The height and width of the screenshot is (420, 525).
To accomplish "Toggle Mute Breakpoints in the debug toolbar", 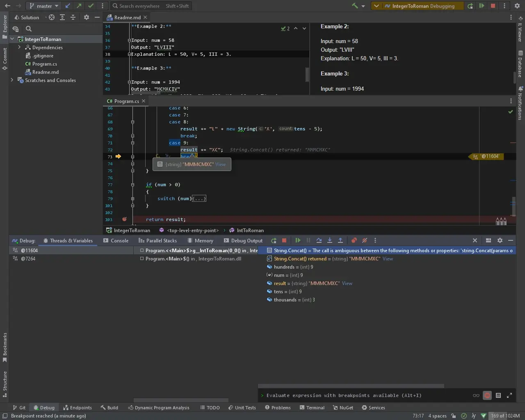I will pyautogui.click(x=365, y=241).
